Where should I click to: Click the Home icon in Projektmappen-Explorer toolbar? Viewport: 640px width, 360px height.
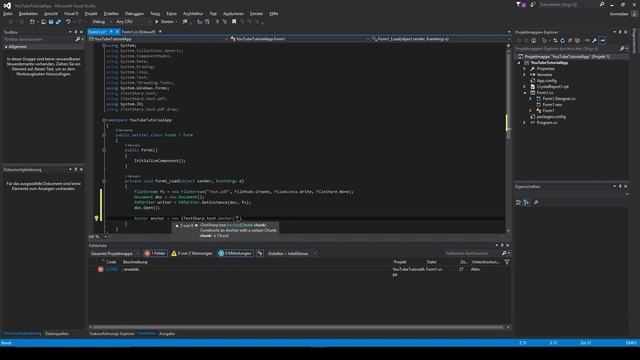[533, 40]
